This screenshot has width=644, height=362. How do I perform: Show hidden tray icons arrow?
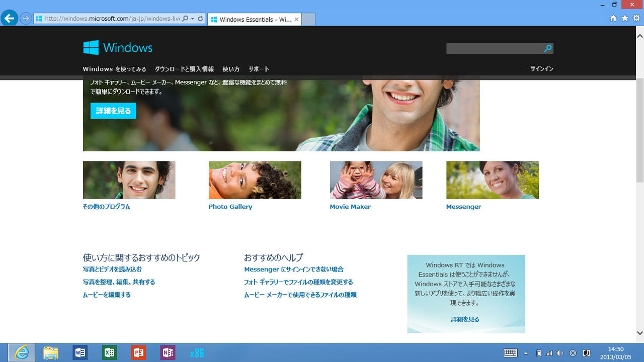(x=526, y=353)
